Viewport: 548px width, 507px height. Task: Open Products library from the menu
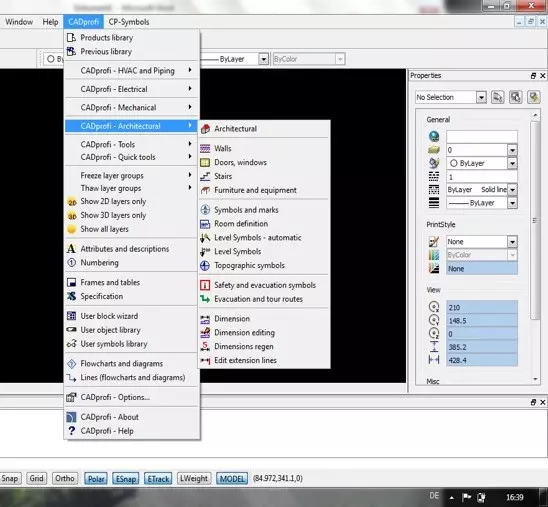coord(132,37)
